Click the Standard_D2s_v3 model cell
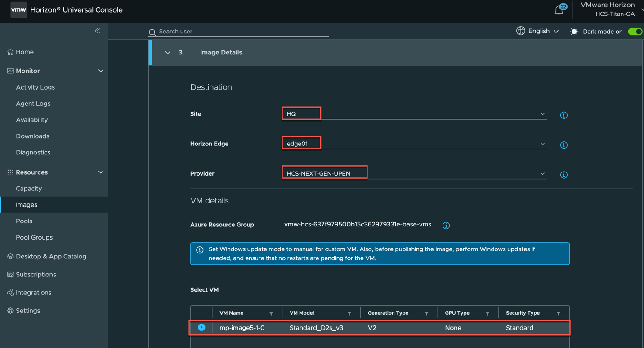644x348 pixels. [316, 328]
